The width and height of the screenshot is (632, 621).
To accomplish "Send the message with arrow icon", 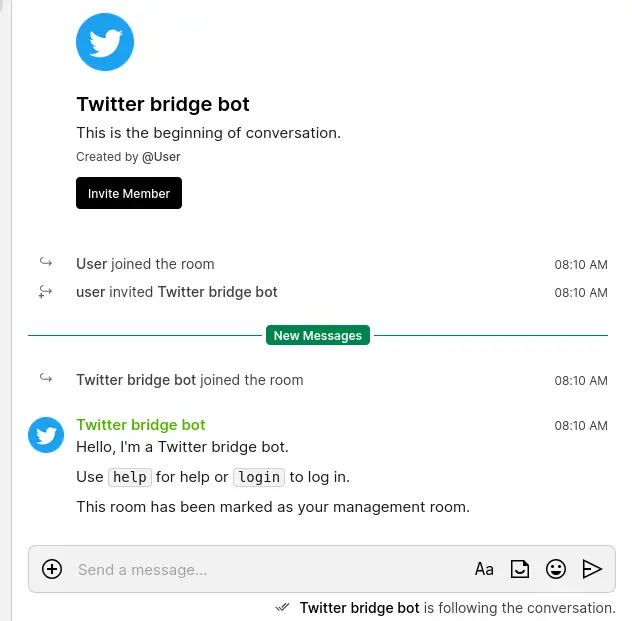I will click(x=592, y=569).
